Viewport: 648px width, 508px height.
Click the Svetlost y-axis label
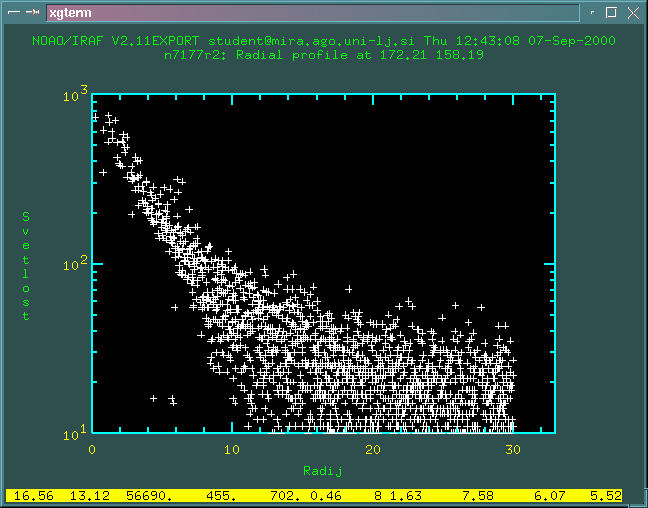click(26, 266)
